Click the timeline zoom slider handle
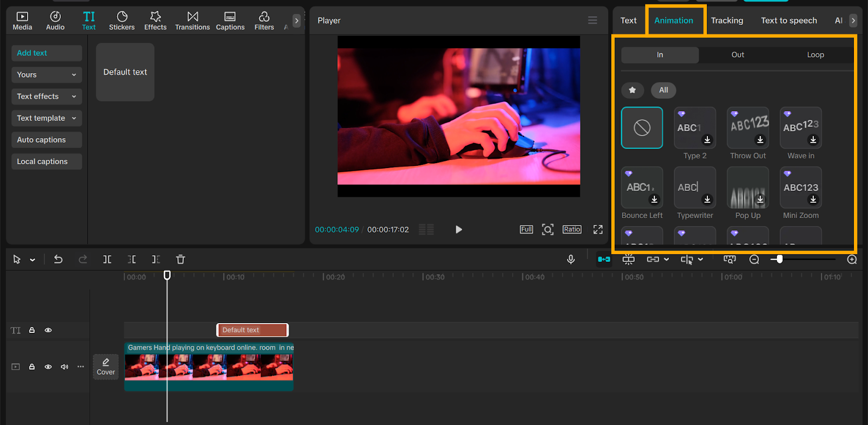868x425 pixels. click(x=780, y=260)
